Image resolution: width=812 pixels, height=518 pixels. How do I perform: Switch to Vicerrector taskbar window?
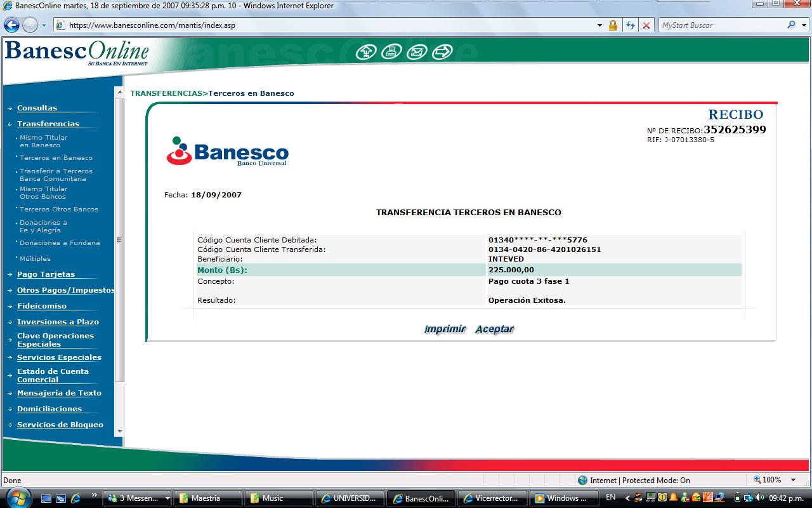coord(492,498)
